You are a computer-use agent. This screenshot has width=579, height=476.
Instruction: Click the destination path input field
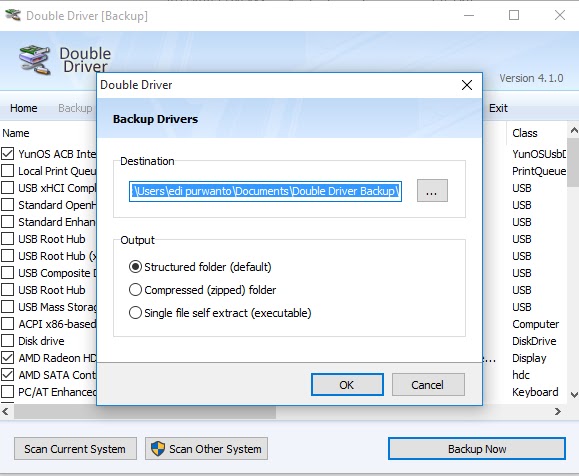click(x=265, y=191)
